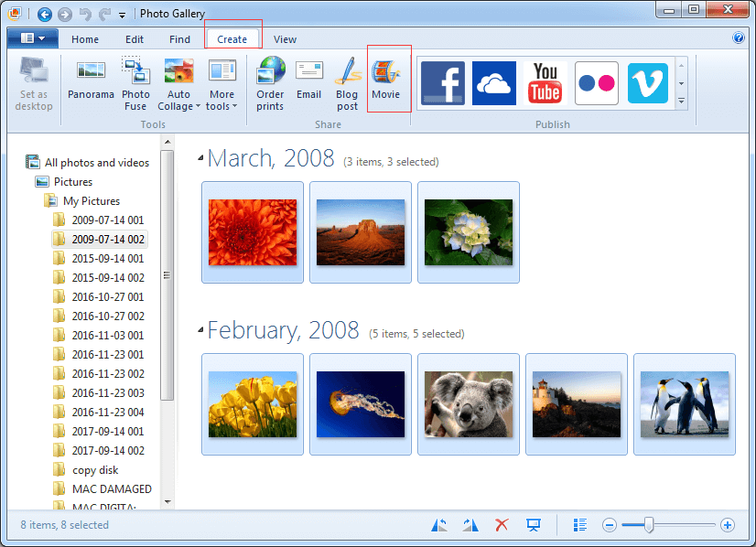Select the koala photo thumbnail

pyautogui.click(x=468, y=403)
